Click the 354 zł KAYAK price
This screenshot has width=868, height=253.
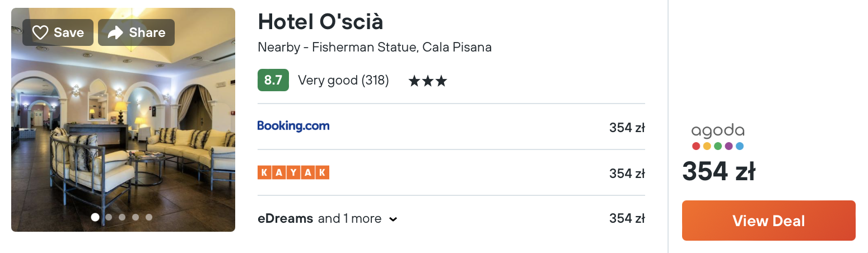point(627,174)
